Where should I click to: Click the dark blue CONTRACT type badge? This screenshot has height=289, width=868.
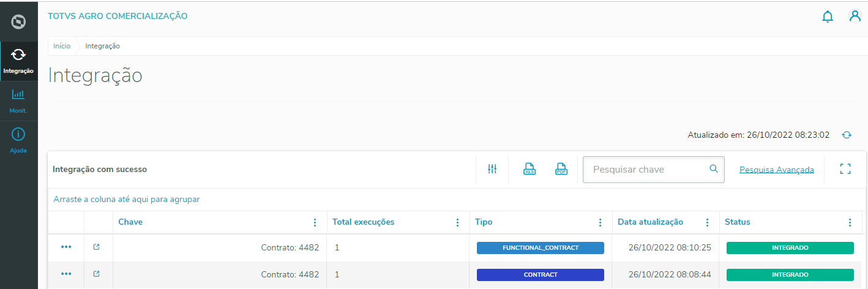coord(541,275)
